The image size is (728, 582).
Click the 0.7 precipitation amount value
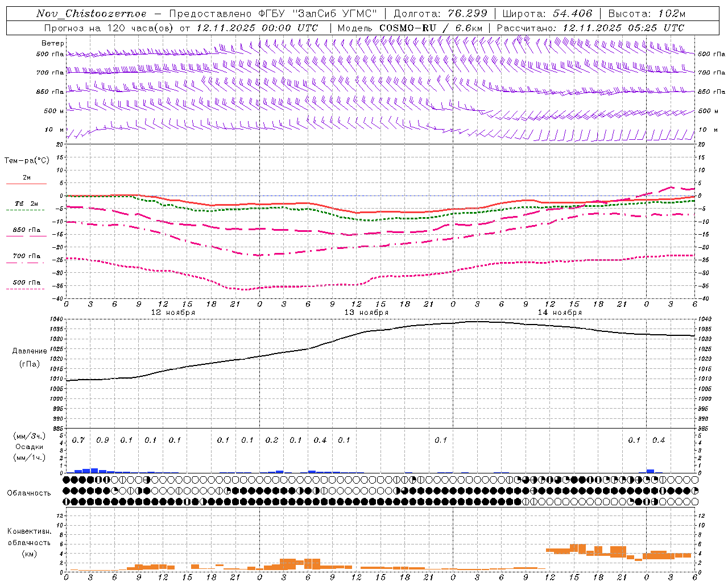click(78, 440)
